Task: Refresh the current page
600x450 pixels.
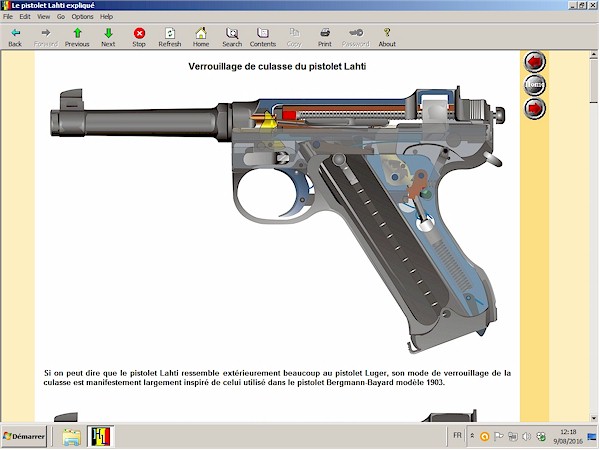Action: 170,37
